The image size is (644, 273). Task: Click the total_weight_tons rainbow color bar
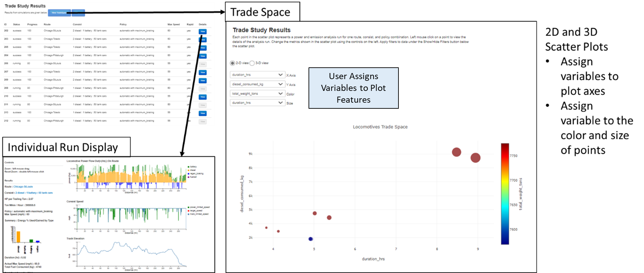coord(505,194)
